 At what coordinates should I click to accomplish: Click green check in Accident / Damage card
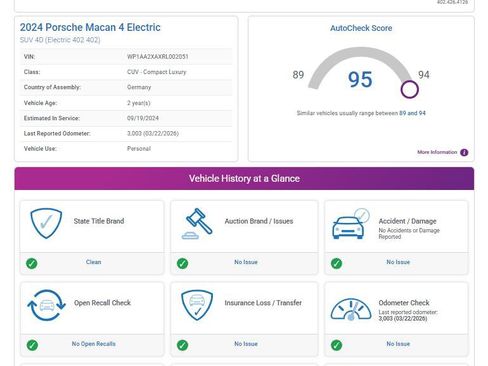pos(336,263)
